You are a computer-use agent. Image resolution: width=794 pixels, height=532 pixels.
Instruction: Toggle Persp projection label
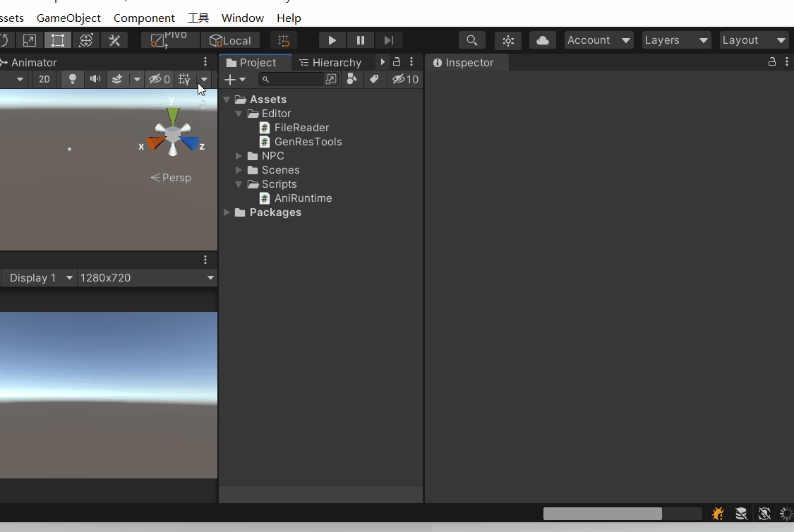[171, 178]
